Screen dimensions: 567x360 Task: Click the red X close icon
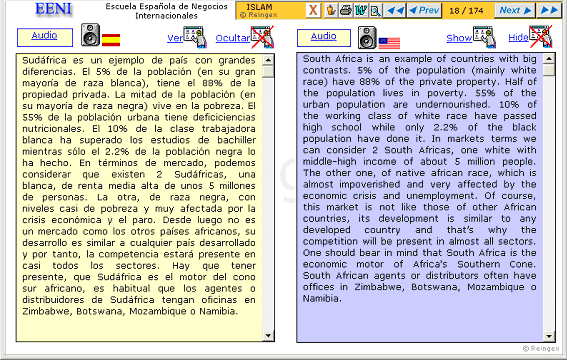[x=313, y=10]
